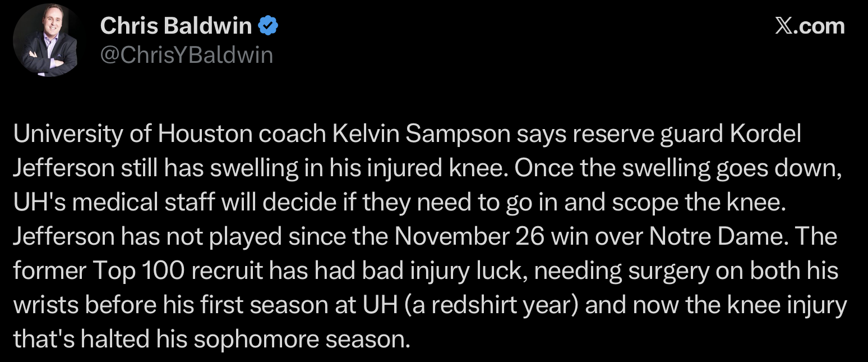868x362 pixels.
Task: Open the Chris Baldwin display name
Action: pos(176,25)
